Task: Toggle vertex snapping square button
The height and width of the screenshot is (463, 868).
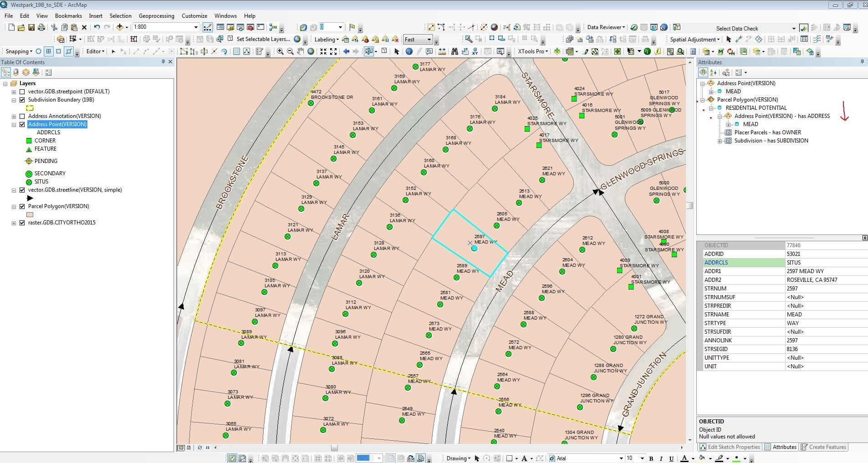Action: pos(58,51)
